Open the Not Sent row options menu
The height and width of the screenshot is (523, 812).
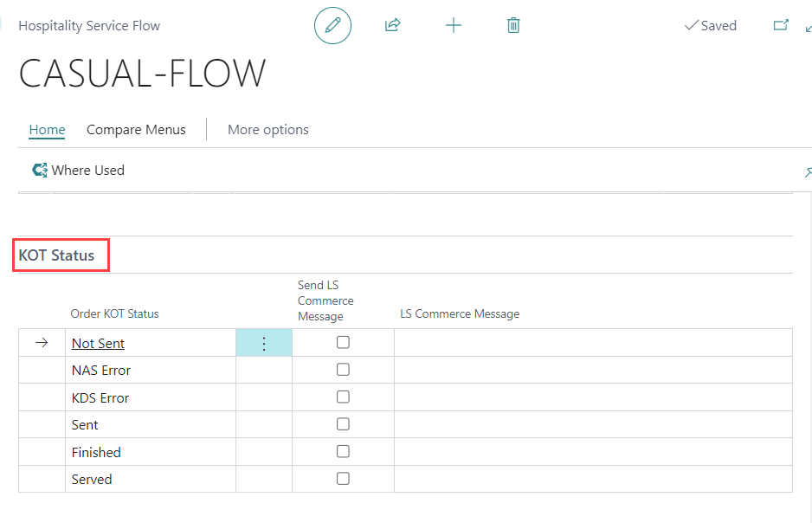264,344
